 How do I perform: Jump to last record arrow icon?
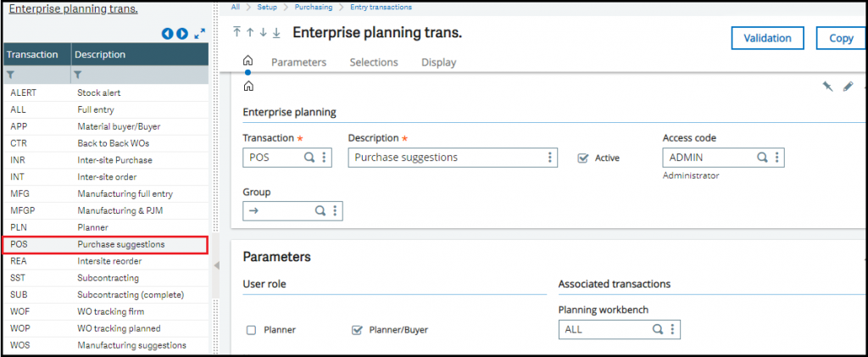(x=277, y=32)
